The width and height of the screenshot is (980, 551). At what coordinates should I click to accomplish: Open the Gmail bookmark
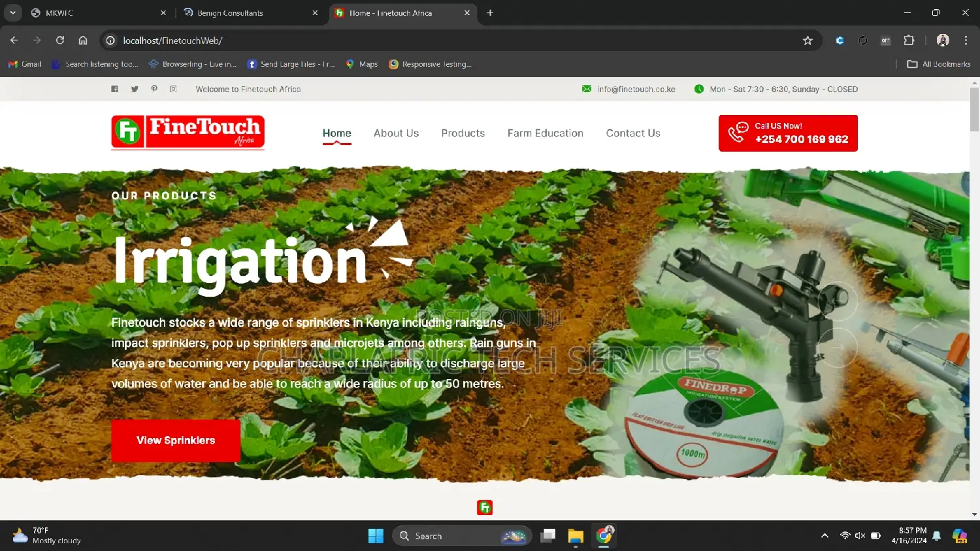[x=25, y=64]
